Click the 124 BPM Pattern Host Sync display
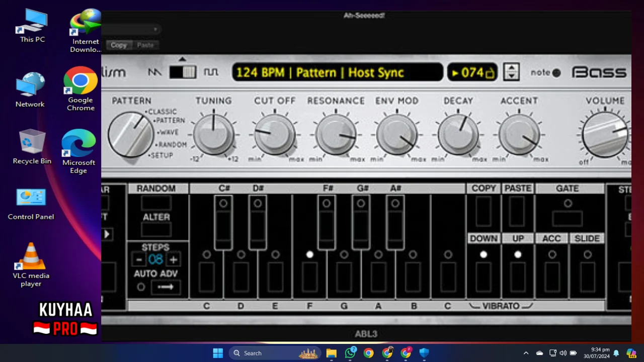Screen dimensions: 644x362 click(337, 72)
